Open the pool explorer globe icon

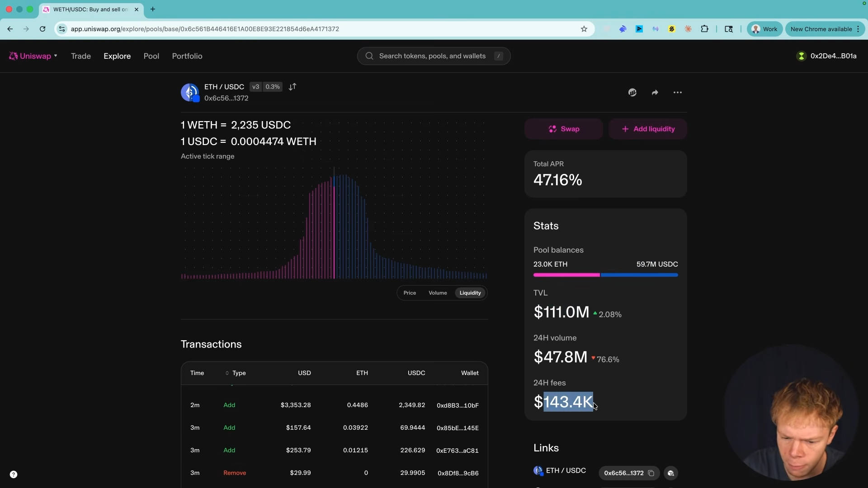pos(632,93)
